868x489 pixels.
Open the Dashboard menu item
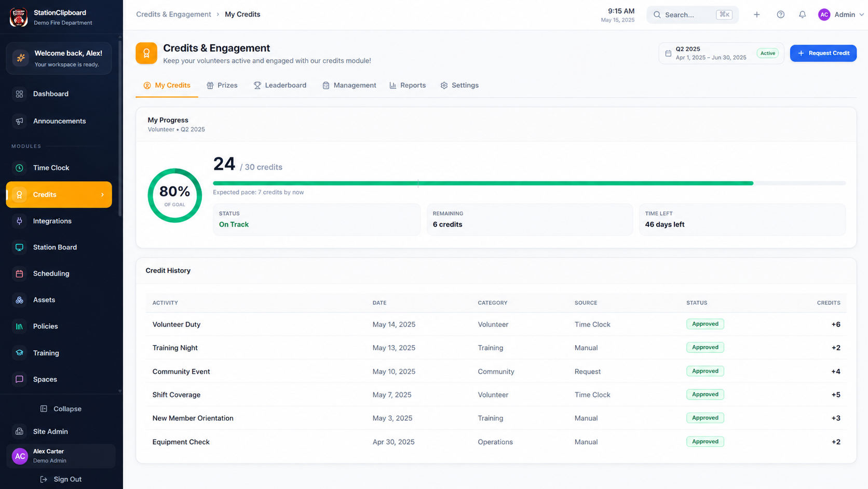(x=59, y=94)
